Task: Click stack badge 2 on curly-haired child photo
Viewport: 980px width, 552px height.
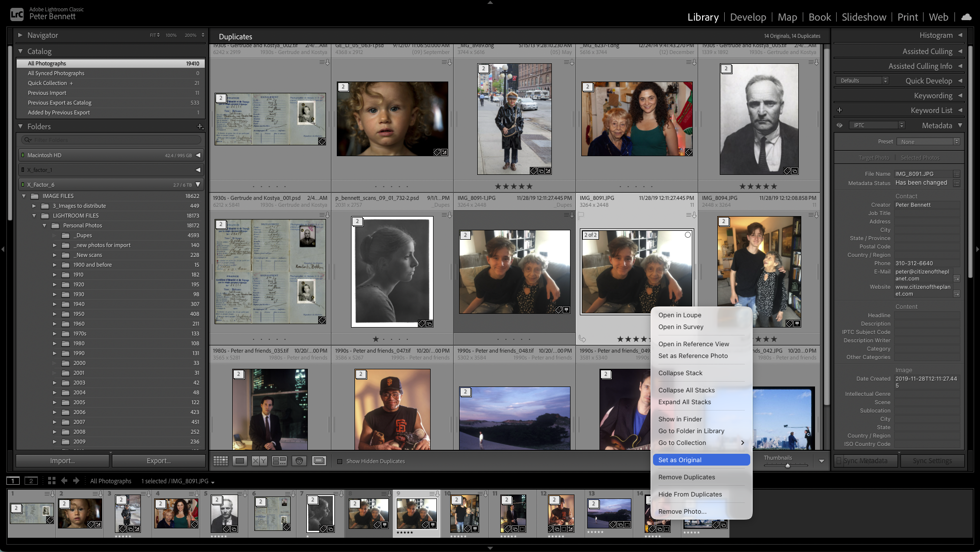Action: [x=343, y=87]
